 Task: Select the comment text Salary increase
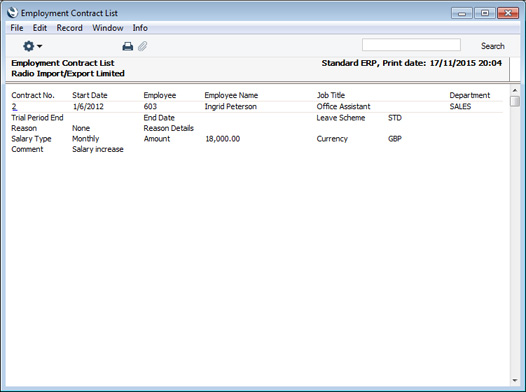click(98, 149)
